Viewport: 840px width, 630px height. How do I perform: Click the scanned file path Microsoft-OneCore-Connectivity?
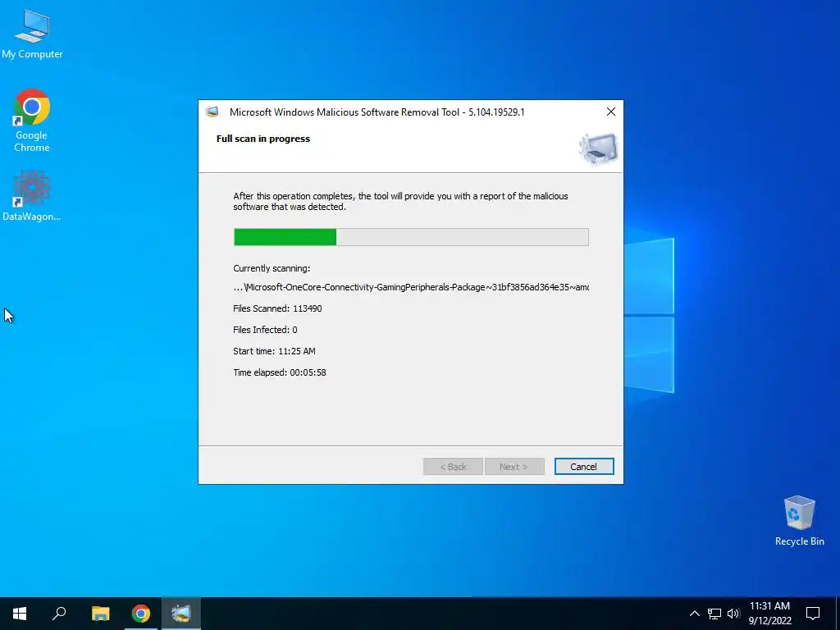tap(411, 287)
